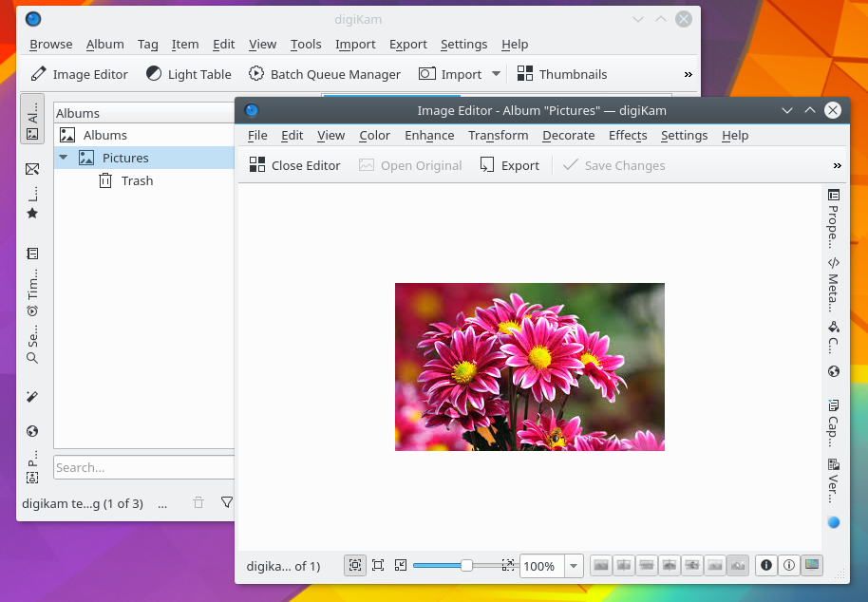868x602 pixels.
Task: Click the Thumbnails button
Action: (561, 74)
